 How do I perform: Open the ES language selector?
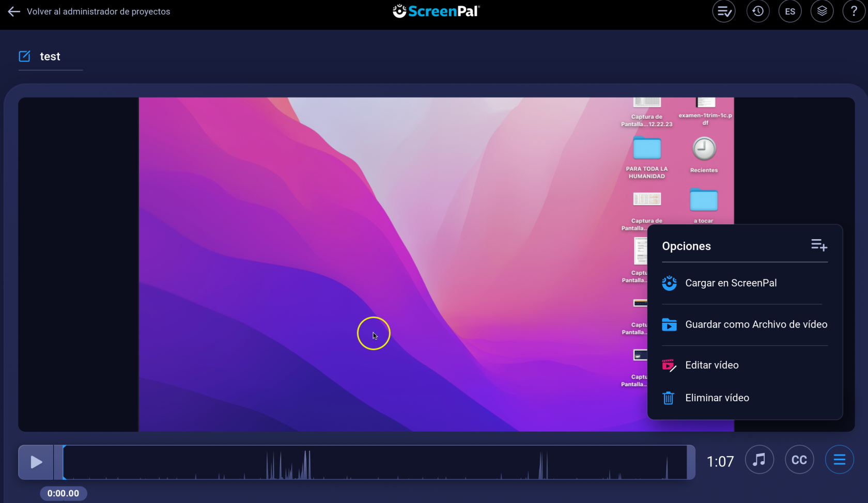790,11
